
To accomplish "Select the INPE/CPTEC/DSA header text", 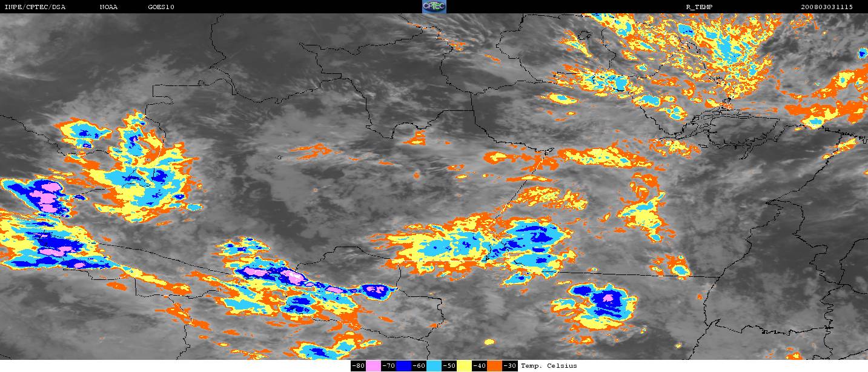I will click(x=35, y=7).
